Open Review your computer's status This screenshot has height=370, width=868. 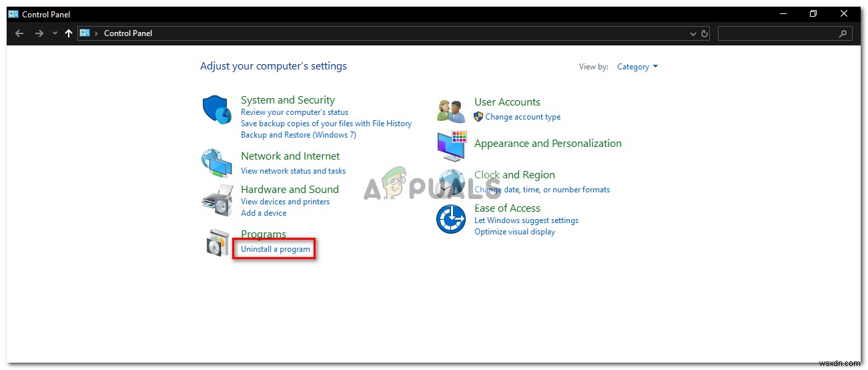(294, 112)
